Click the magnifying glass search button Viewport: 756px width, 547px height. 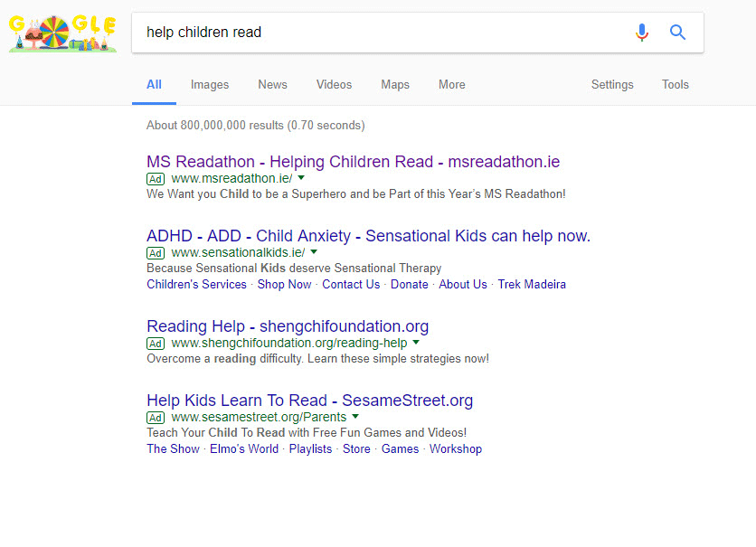(677, 33)
